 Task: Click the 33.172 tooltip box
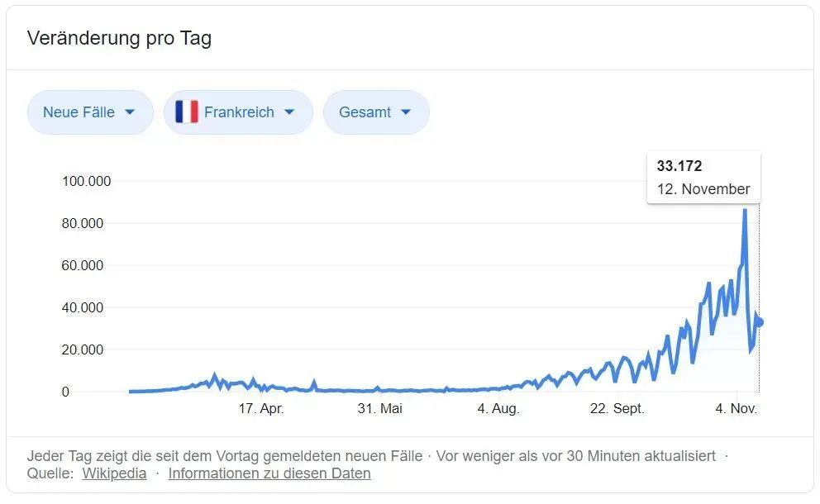[x=704, y=178]
